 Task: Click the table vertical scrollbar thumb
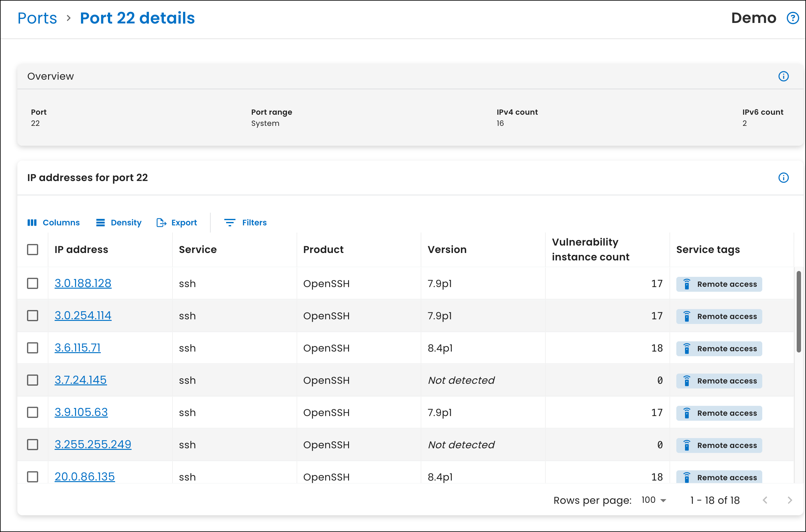pos(799,312)
